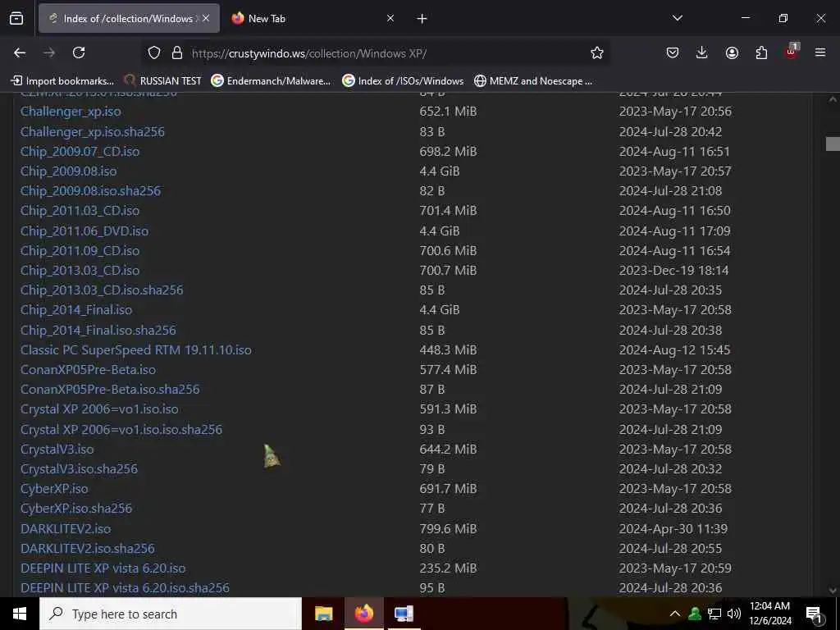Open ConanXP05Pre-Beta.iso.sha256 link

(111, 390)
